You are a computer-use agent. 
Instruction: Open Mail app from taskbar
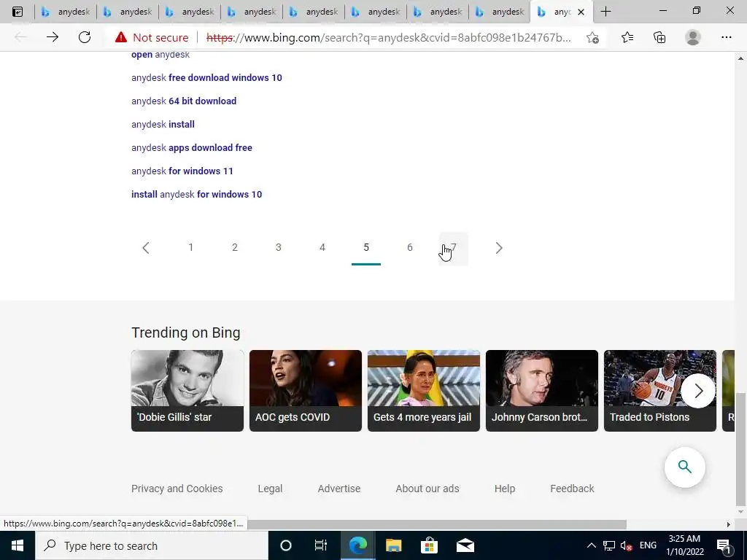coord(465,545)
